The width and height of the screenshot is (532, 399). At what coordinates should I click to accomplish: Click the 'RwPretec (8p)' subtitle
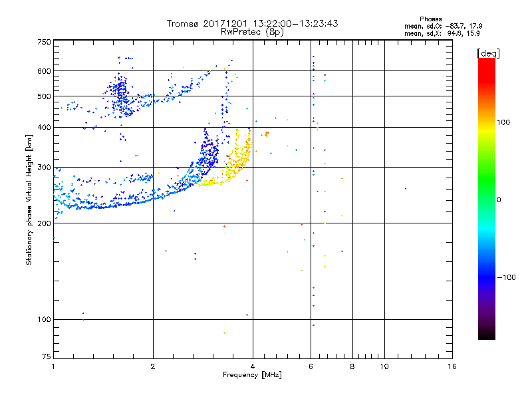[x=252, y=32]
